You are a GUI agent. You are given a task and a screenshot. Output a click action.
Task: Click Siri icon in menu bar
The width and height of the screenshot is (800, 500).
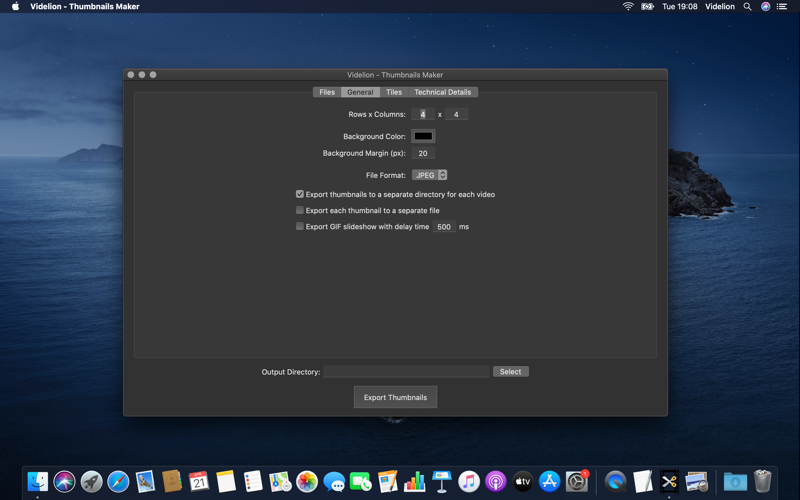point(765,6)
